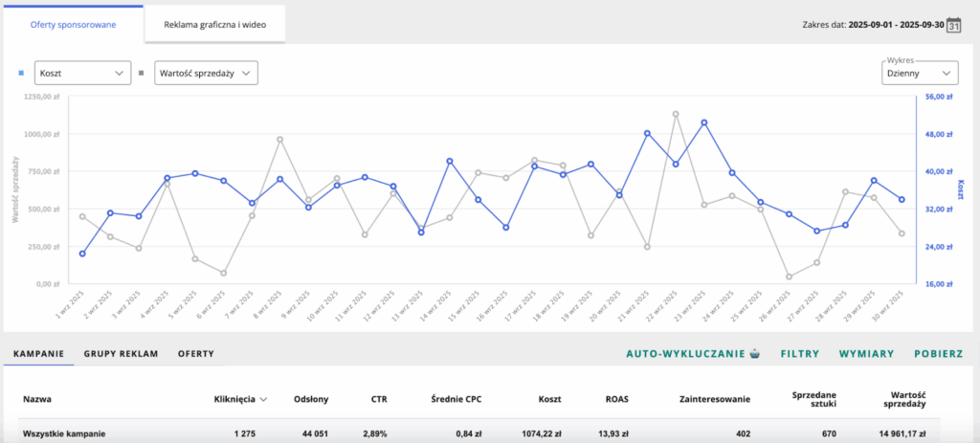Image resolution: width=980 pixels, height=443 pixels.
Task: Open the GRUPY REKLAM tab
Action: click(x=121, y=354)
